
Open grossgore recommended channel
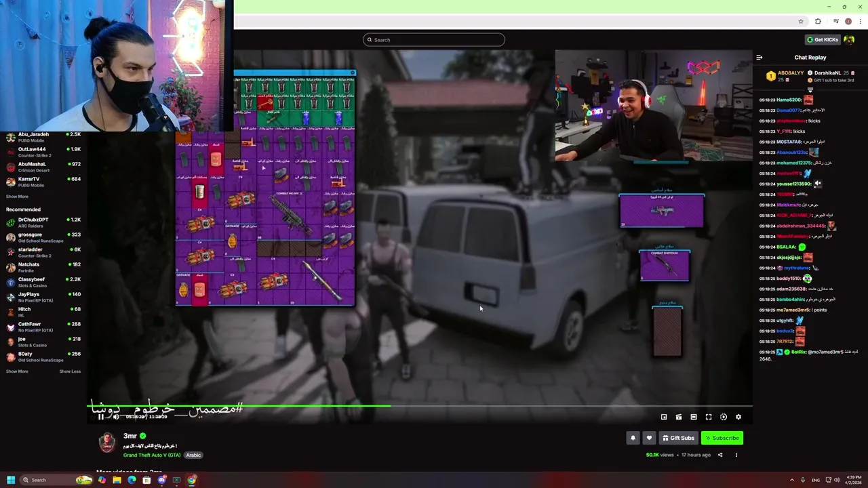[x=43, y=237]
